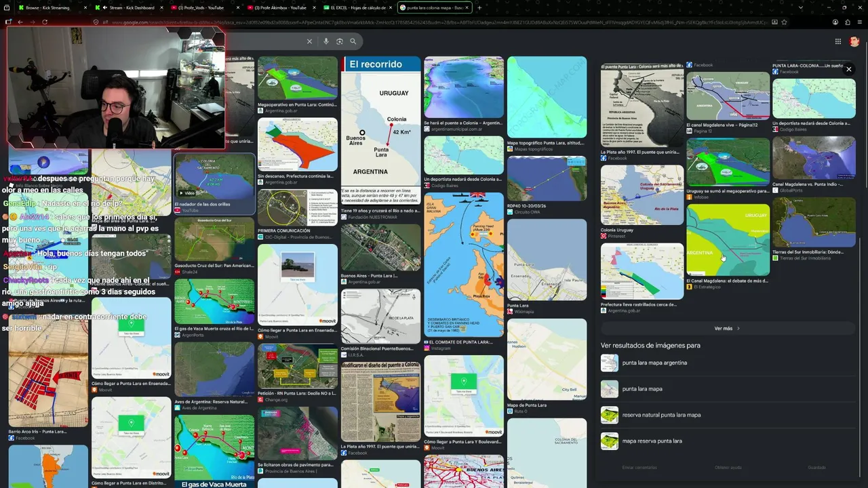Submit search with the magnifier icon
The image size is (868, 488).
pos(353,41)
